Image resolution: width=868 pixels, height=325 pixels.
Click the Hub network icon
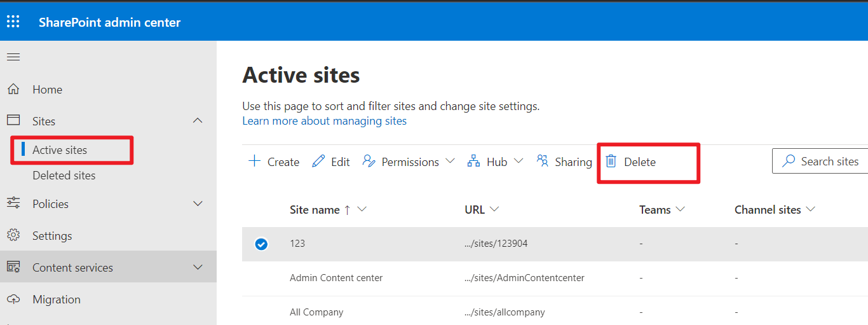tap(473, 161)
